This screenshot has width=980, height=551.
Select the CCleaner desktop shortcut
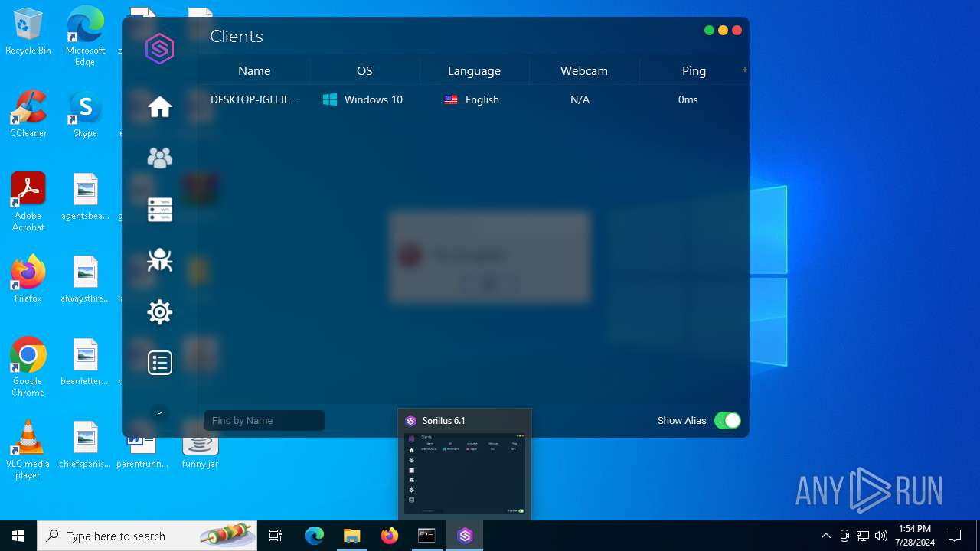tap(28, 114)
